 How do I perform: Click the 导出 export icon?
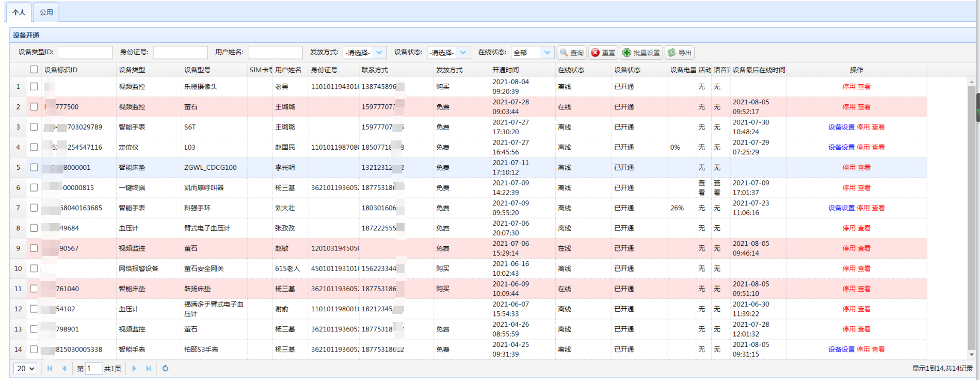[671, 53]
